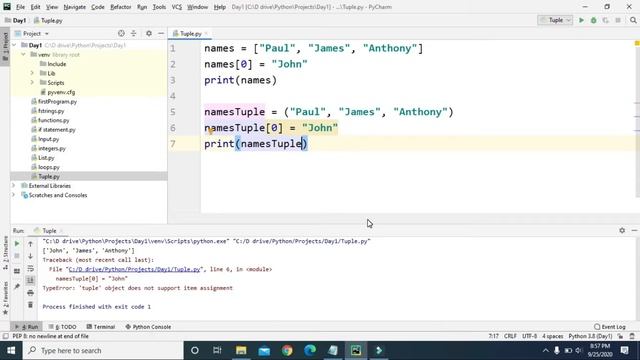Open Run panel settings gear
The width and height of the screenshot is (640, 360).
(x=622, y=231)
